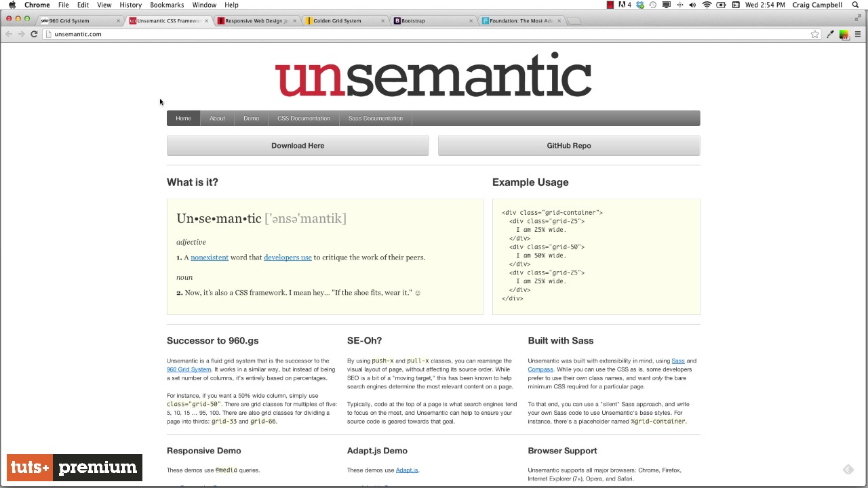
Task: Click the 'What is it?' heading
Action: click(x=193, y=182)
